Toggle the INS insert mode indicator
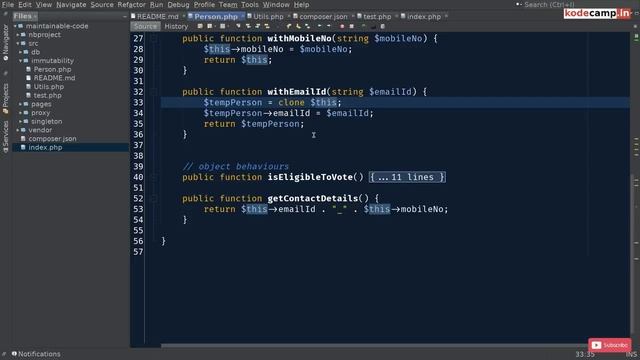 631,354
